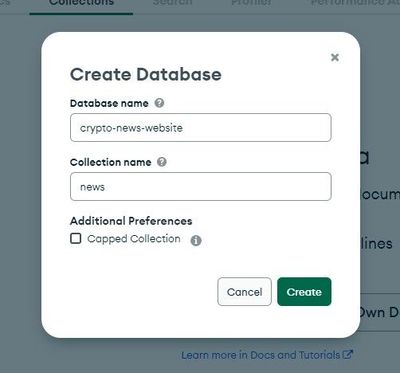Open the Performance Advisor tab

pyautogui.click(x=355, y=3)
